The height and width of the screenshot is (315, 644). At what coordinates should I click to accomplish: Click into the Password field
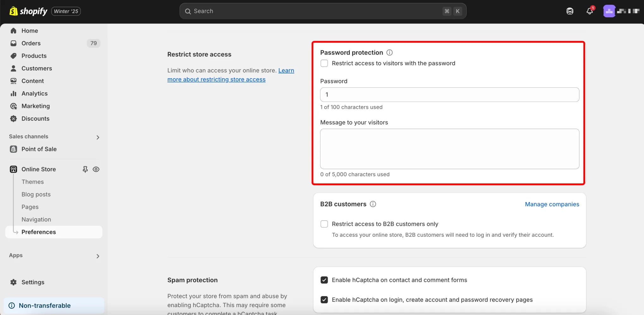click(450, 95)
